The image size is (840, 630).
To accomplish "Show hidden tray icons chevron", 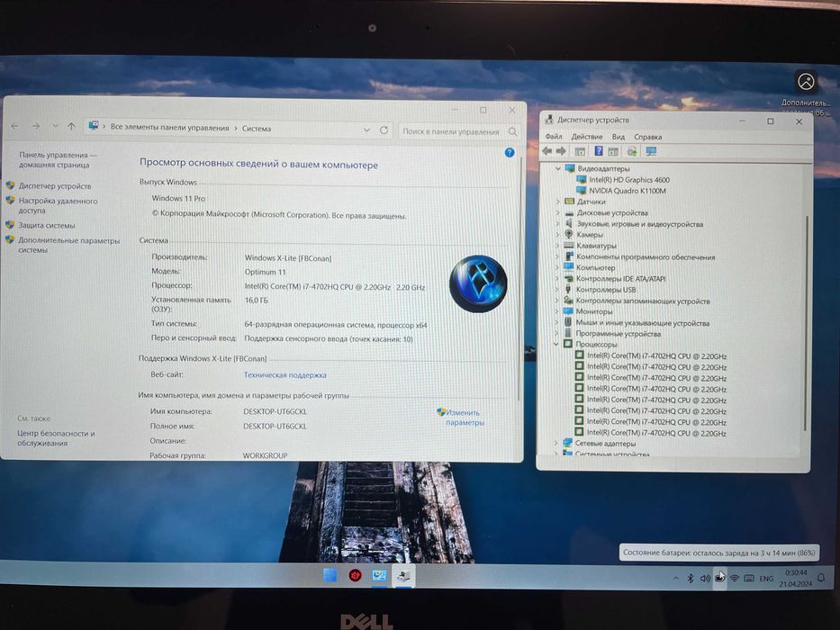I will 675,578.
